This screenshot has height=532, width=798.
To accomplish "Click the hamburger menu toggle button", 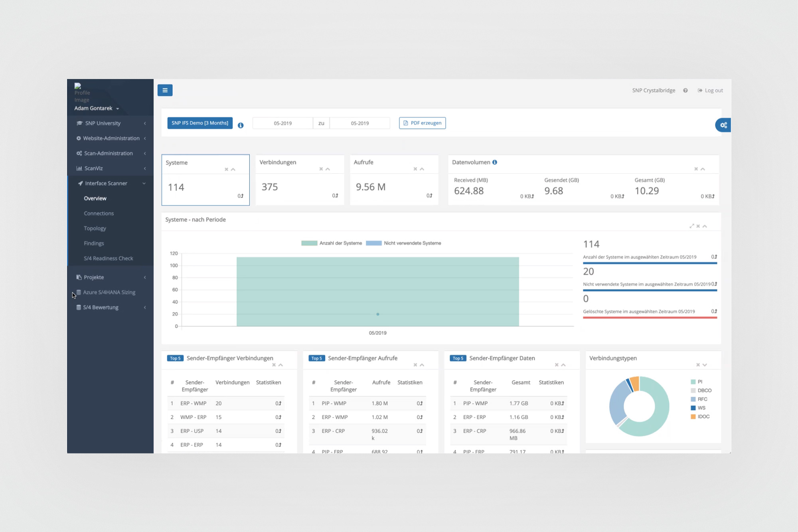I will tap(165, 90).
